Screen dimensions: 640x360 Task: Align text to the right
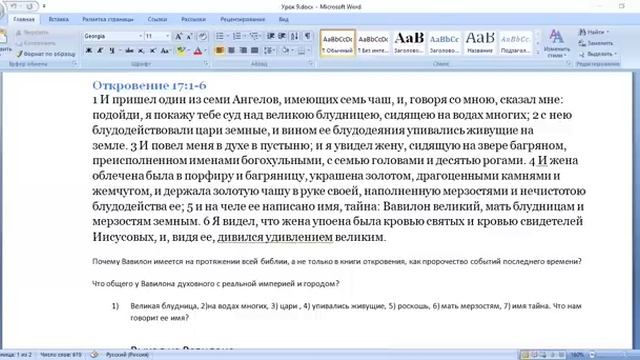point(243,51)
